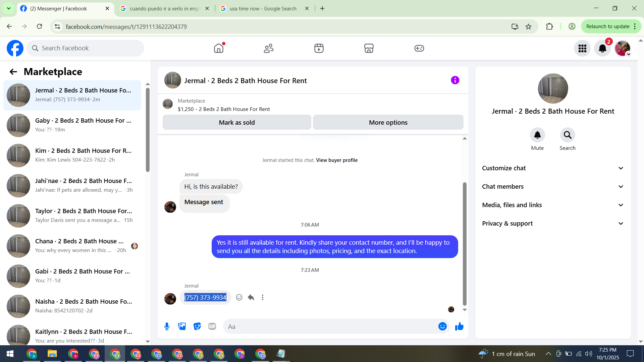Open Naisha's conversation
Screen dimensions: 644x362
(x=72, y=306)
